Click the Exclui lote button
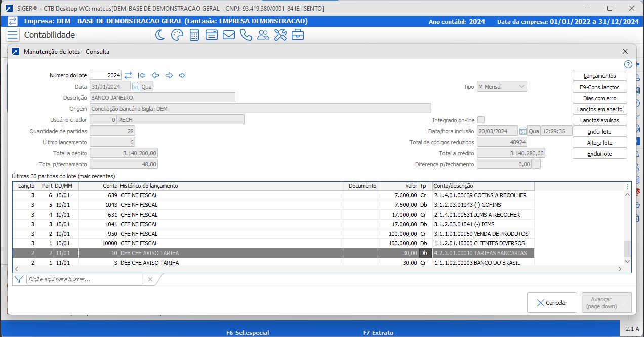 click(x=600, y=154)
